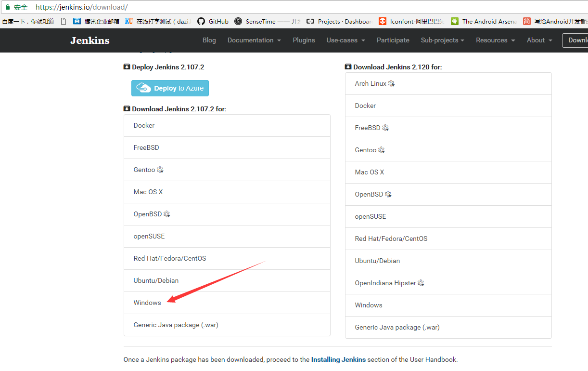This screenshot has height=371, width=588.
Task: Expand the Resources dropdown menu
Action: click(496, 40)
